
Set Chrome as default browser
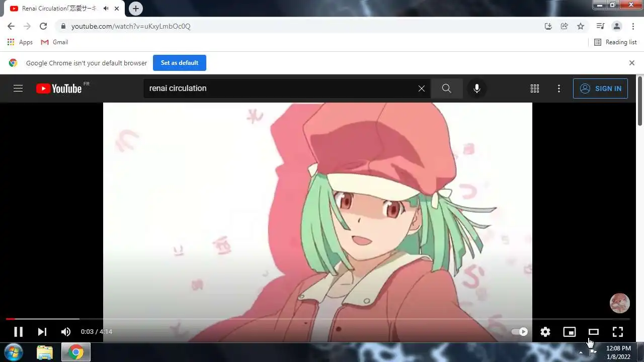[180, 63]
